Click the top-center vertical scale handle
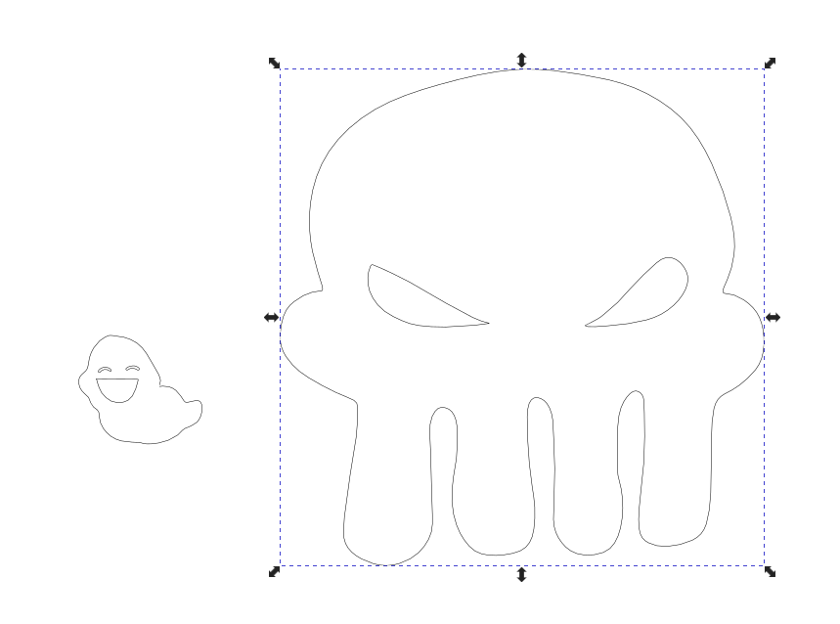 [521, 61]
